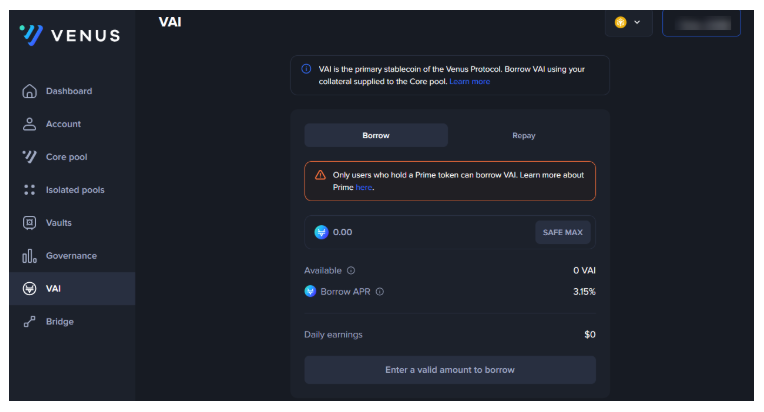Switch to the Repay tab
The image size is (764, 412).
click(524, 135)
